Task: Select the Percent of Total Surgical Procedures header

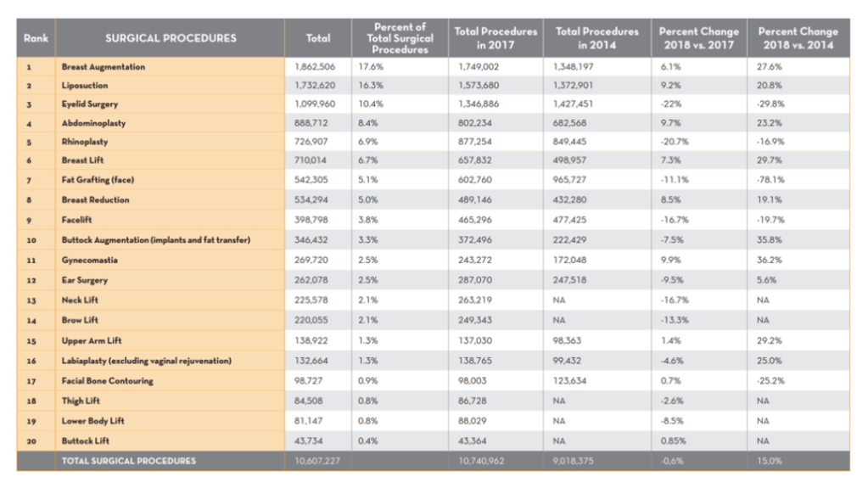Action: click(x=400, y=38)
